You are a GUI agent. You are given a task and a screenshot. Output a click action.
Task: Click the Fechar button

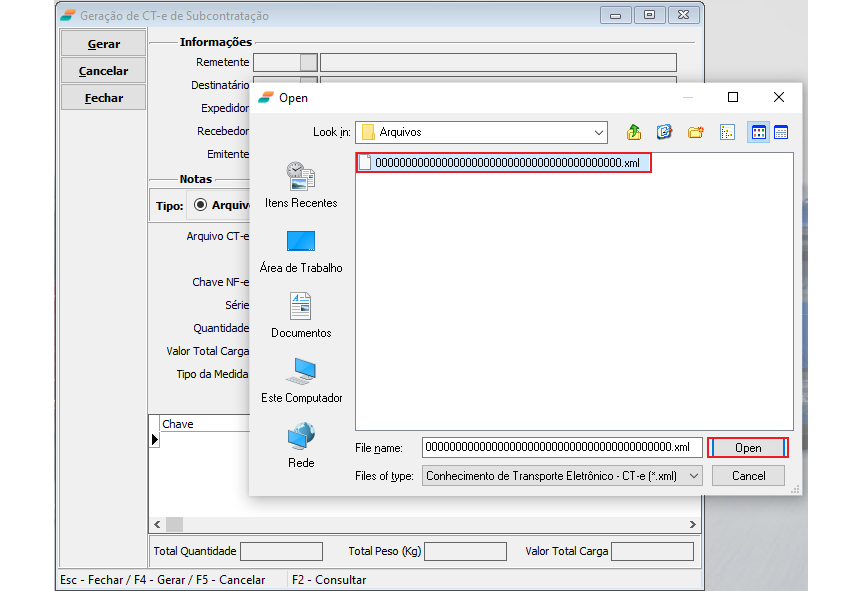tap(103, 98)
